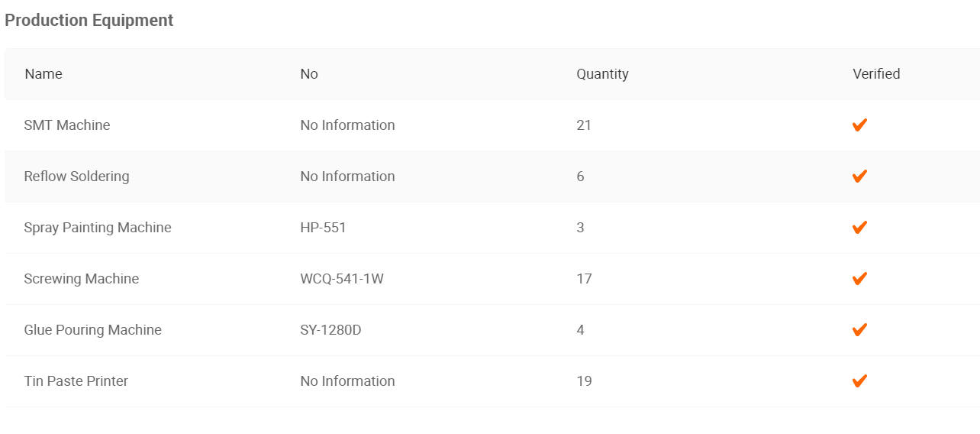Click the Production Equipment heading
This screenshot has height=434, width=980.
point(89,21)
